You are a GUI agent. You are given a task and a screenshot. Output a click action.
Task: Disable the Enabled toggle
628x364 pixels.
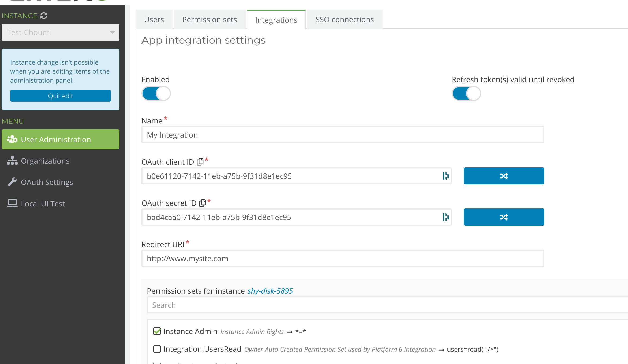coord(156,93)
